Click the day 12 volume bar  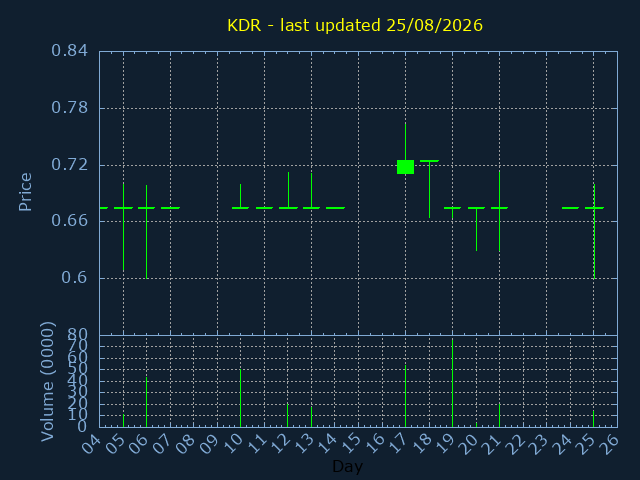[x=287, y=415]
